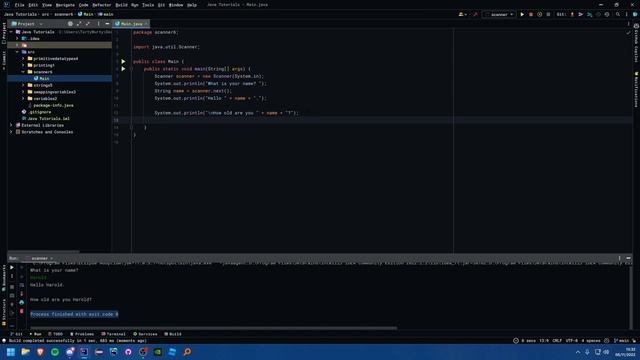Click the run gutter arrow beside class Main
The width and height of the screenshot is (640, 360).
123,62
